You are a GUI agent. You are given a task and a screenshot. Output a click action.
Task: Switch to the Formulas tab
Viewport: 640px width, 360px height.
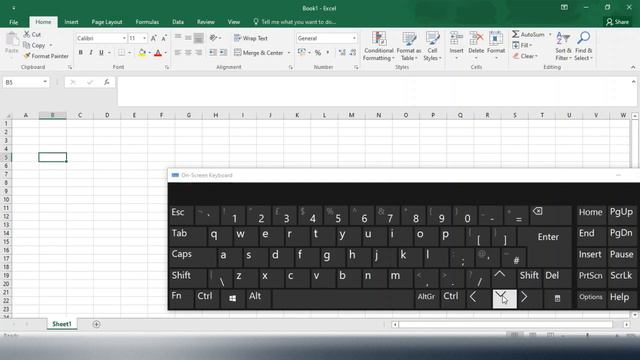pos(147,22)
